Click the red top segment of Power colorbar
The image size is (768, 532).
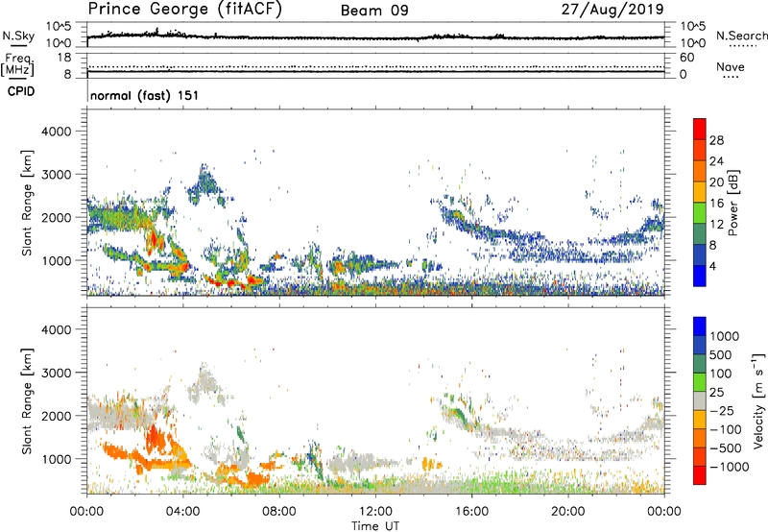700,129
